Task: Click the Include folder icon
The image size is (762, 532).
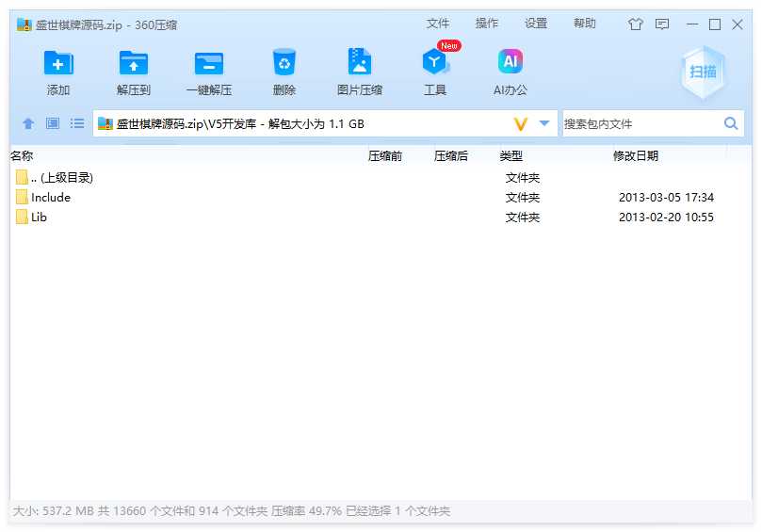Action: pyautogui.click(x=22, y=197)
